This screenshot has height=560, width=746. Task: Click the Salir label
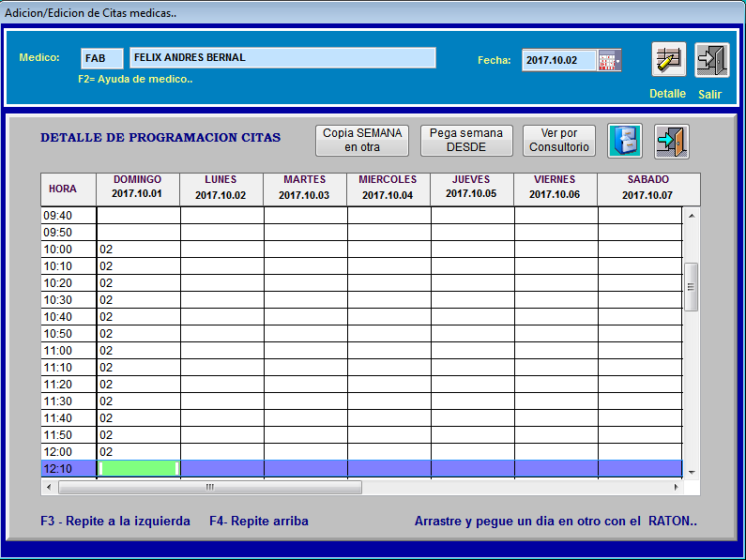coord(709,94)
